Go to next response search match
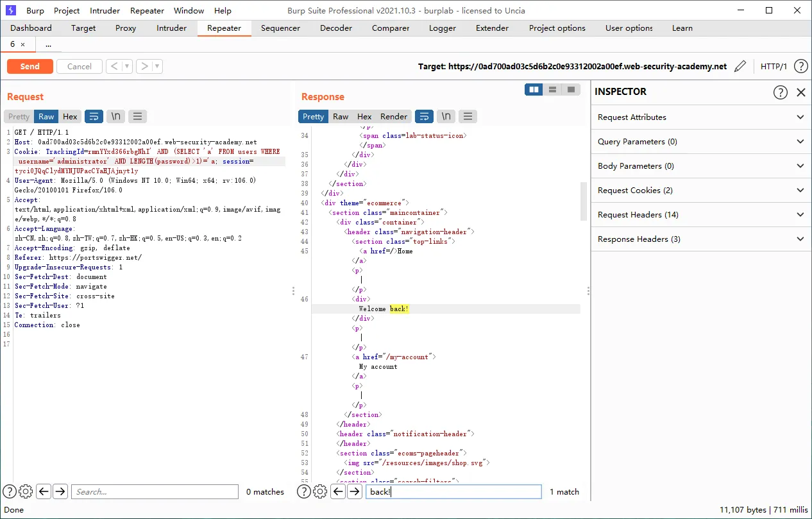 (355, 491)
